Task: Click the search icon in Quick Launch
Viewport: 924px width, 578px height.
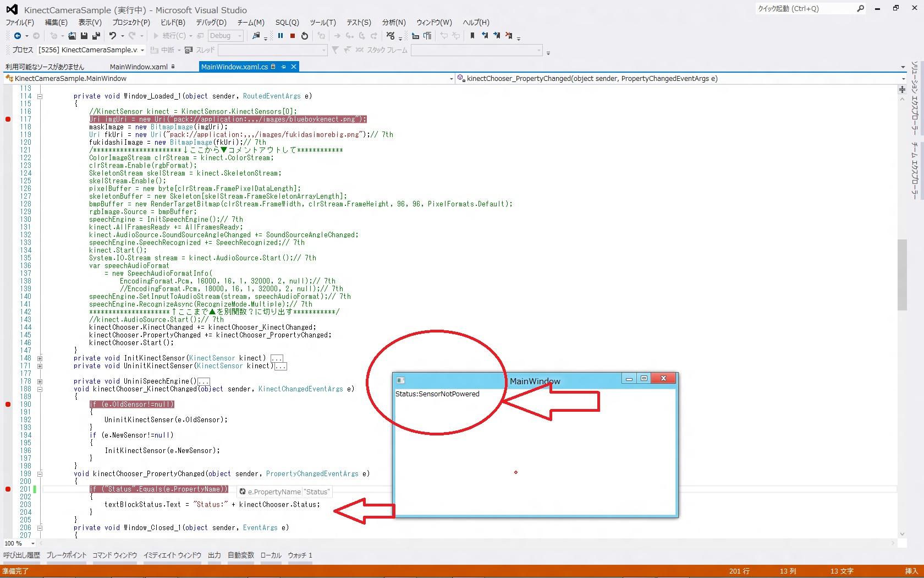Action: [x=860, y=9]
